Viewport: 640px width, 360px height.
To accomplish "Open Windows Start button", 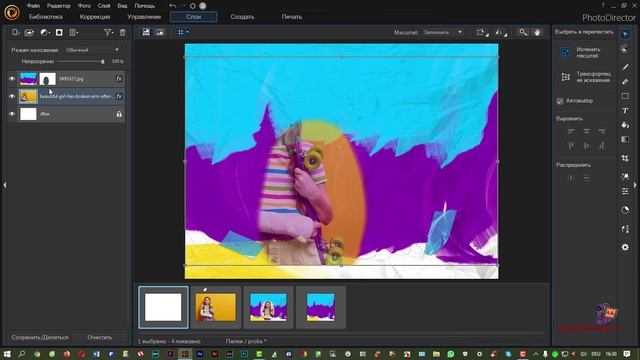I will (7, 354).
